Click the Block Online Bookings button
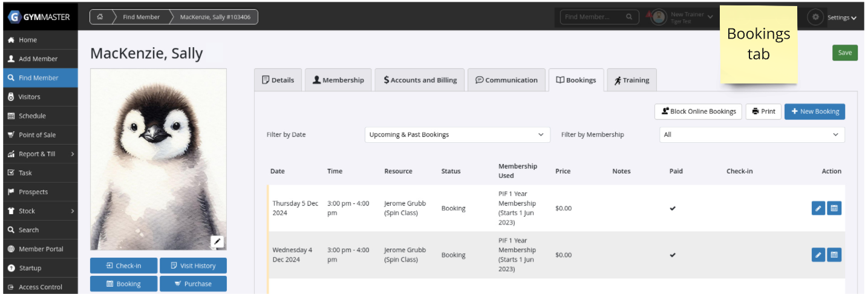The width and height of the screenshot is (868, 294). coord(697,111)
